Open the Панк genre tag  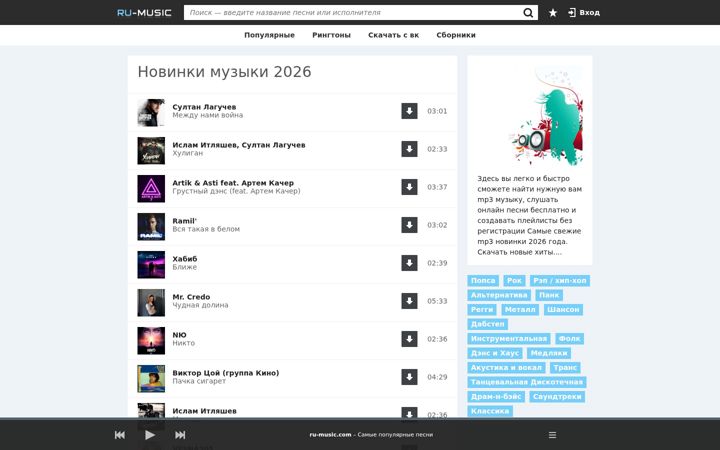tap(549, 295)
